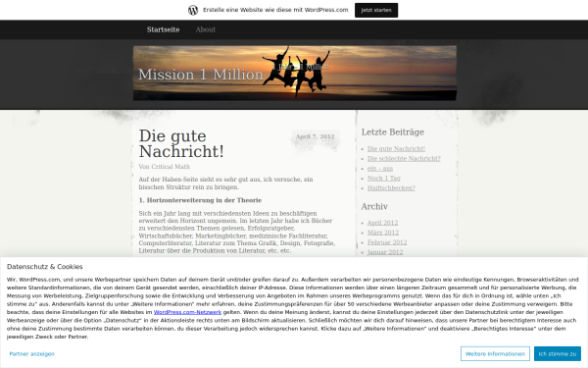Open recent post 'Die schlechte Nachricht?'
Image resolution: width=588 pixels, height=368 pixels.
click(404, 158)
